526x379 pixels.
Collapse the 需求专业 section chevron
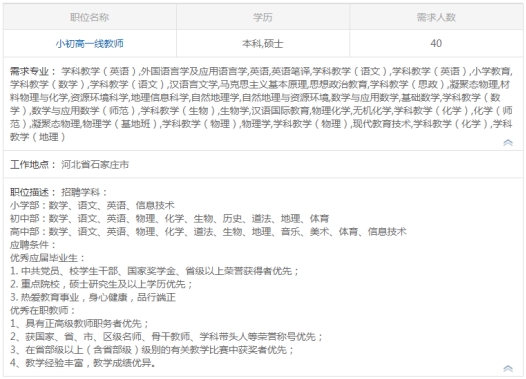coord(508,143)
